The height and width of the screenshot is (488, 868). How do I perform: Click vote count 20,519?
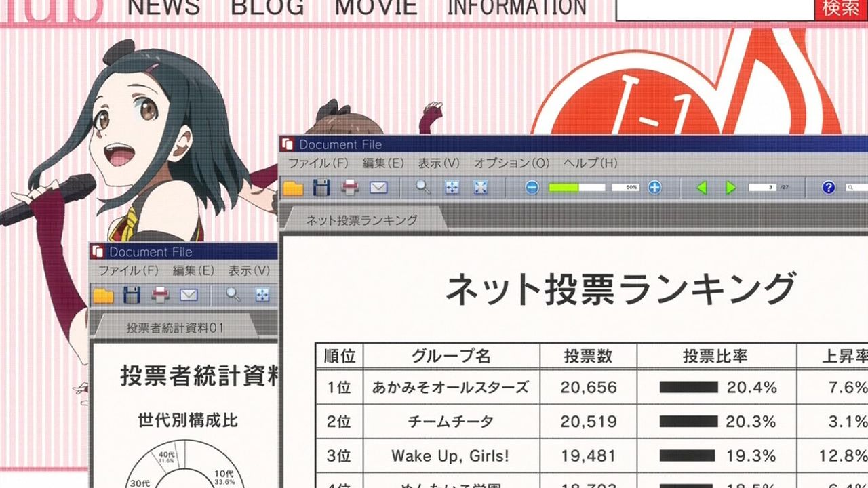589,422
